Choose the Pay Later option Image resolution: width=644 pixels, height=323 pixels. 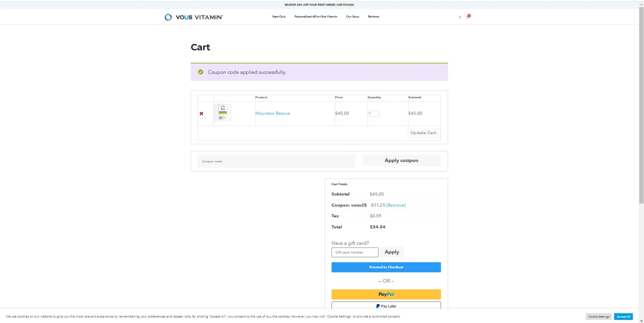click(x=386, y=306)
